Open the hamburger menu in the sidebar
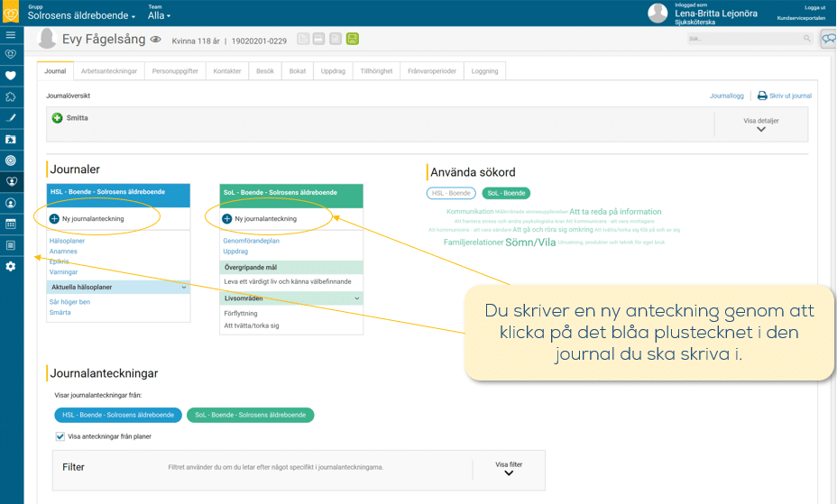 click(11, 35)
